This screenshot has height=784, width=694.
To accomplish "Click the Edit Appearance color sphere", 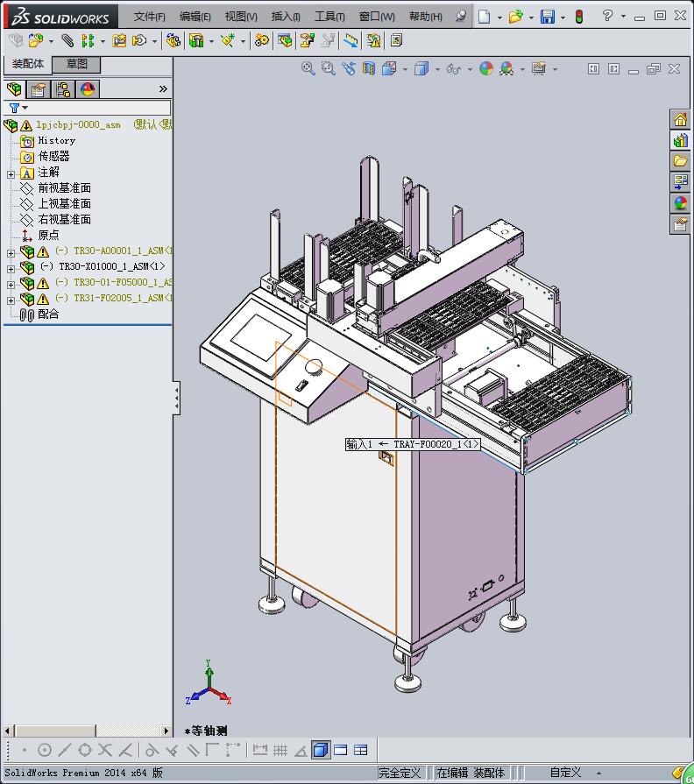I will pos(486,68).
